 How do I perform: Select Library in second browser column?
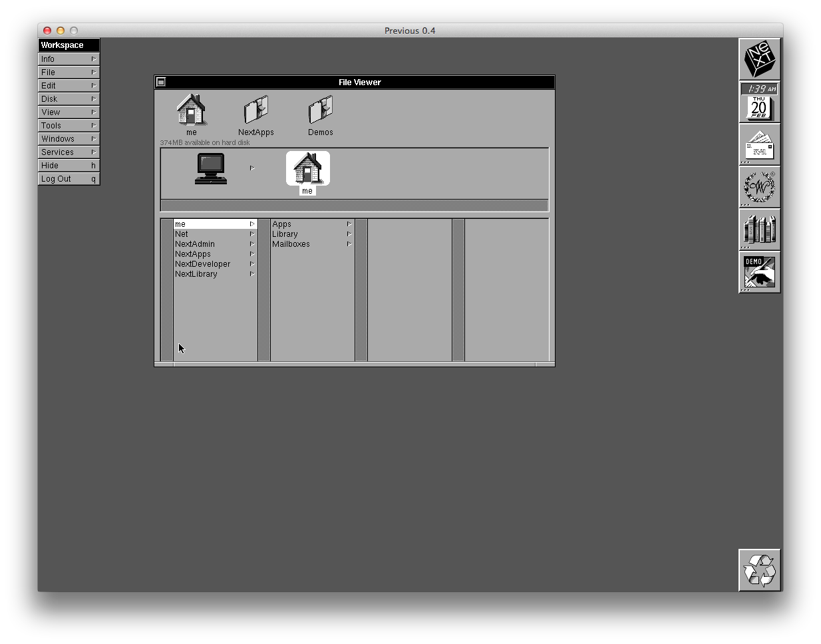(x=312, y=234)
